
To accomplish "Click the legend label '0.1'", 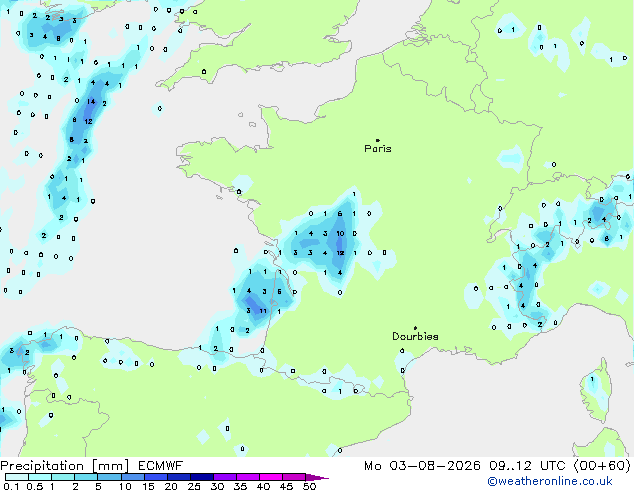I will pyautogui.click(x=11, y=486).
